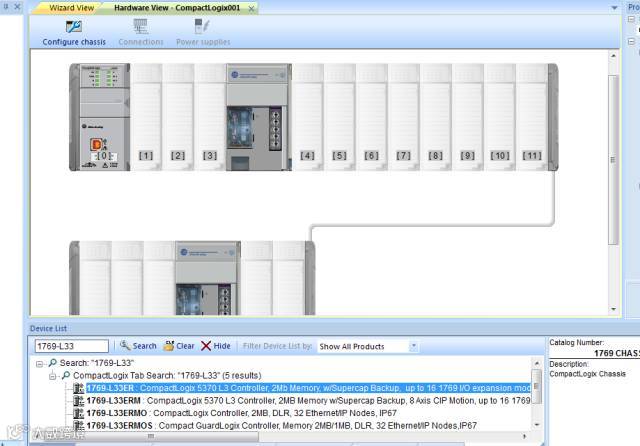The width and height of the screenshot is (640, 446).
Task: Click the 1769-L33ERM device icon
Action: click(x=78, y=401)
